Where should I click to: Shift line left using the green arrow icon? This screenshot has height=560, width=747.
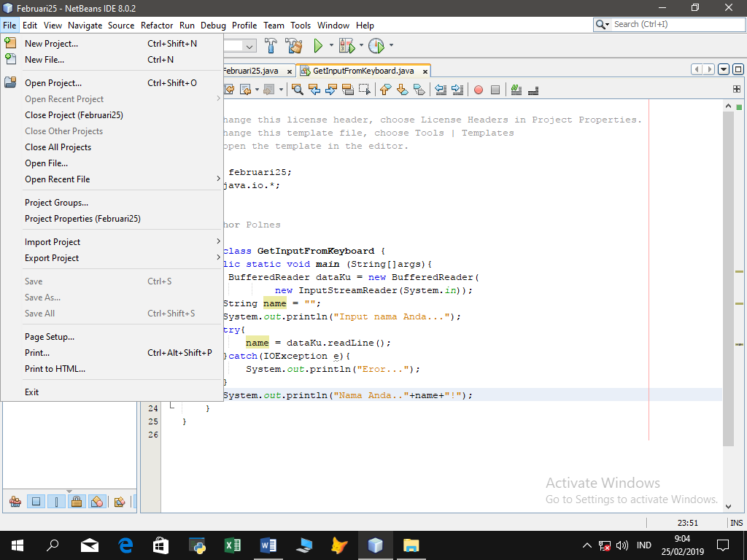[442, 89]
